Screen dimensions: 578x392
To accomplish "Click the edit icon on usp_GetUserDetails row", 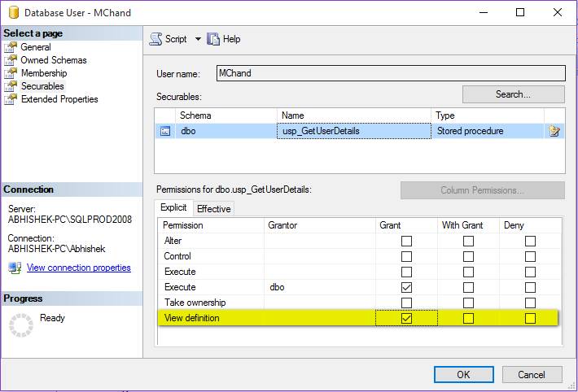I will point(554,131).
